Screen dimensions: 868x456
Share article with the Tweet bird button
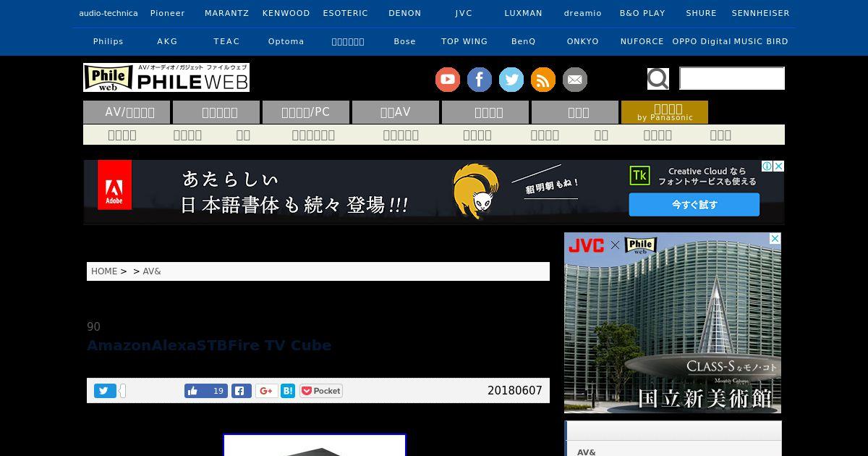coord(105,391)
